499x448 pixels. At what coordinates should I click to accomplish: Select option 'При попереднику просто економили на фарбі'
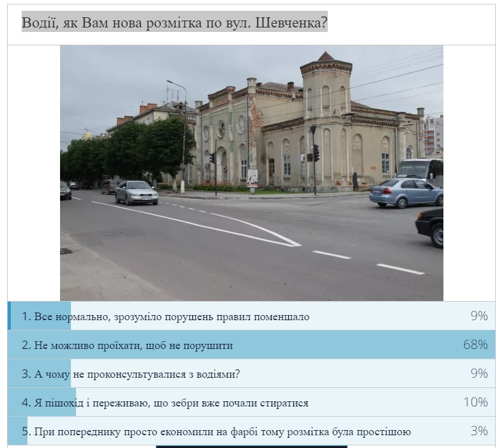pyautogui.click(x=251, y=431)
